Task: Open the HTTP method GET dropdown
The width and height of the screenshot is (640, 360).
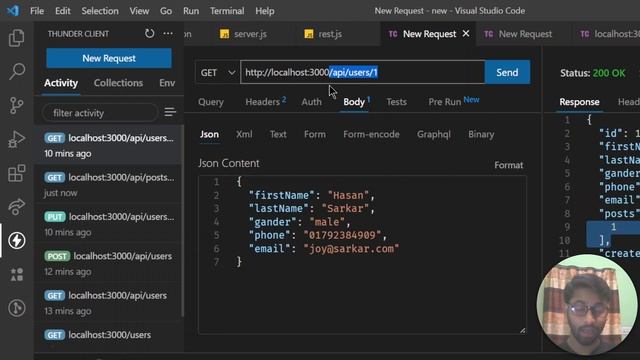Action: [x=218, y=73]
